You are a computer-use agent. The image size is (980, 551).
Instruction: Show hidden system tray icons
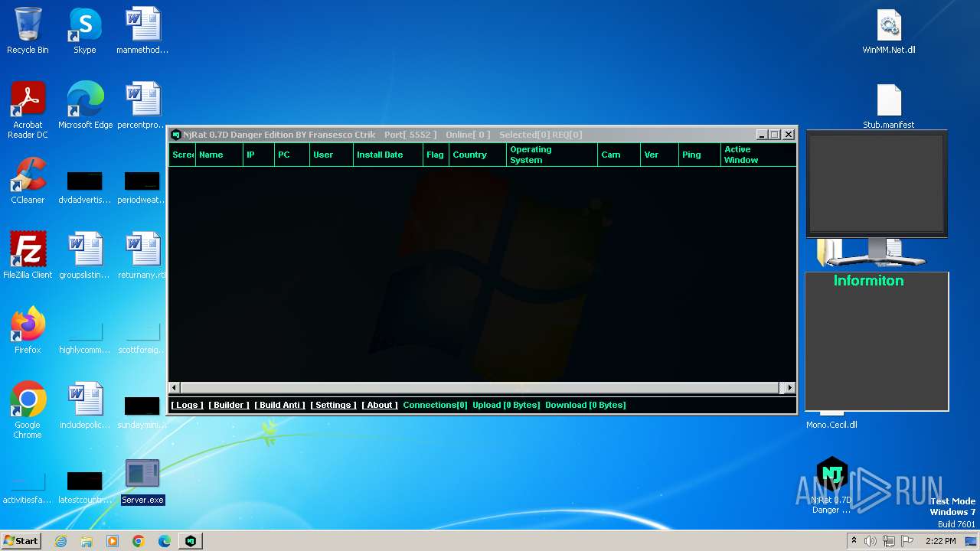(x=854, y=541)
